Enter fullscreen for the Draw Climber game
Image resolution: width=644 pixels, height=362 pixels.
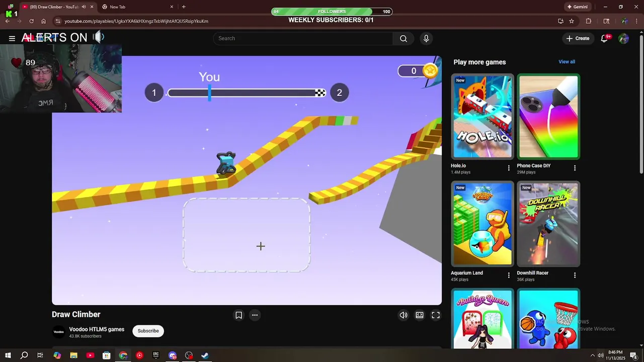pos(436,315)
